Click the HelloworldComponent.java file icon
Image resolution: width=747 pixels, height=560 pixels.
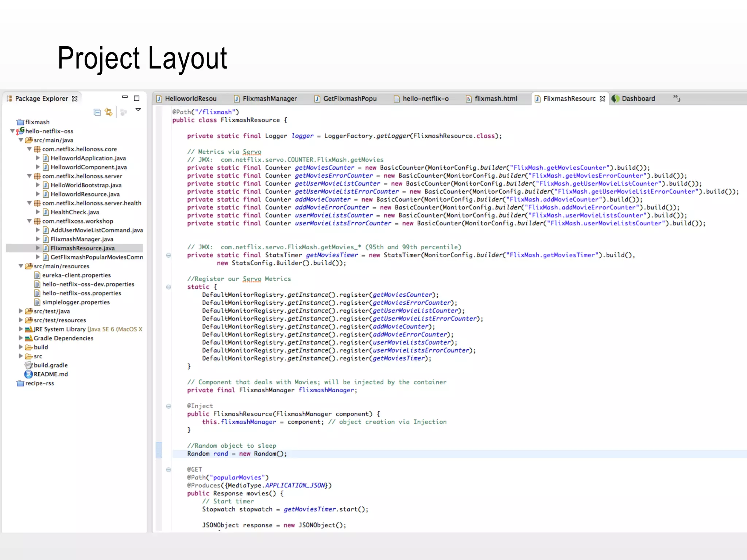46,167
